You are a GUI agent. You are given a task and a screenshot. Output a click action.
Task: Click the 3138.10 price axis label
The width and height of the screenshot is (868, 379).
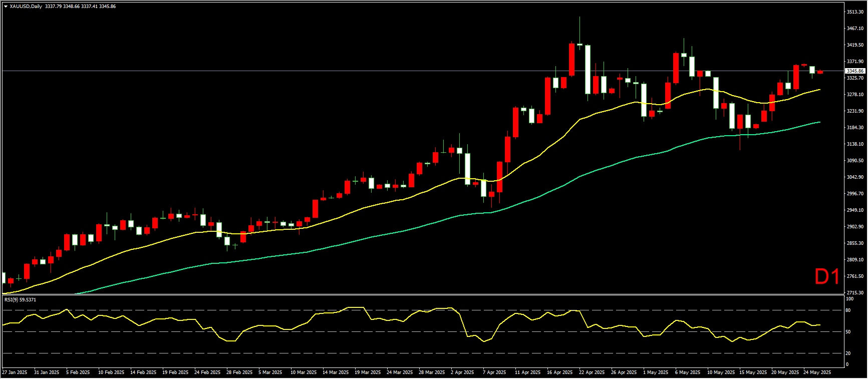click(855, 144)
